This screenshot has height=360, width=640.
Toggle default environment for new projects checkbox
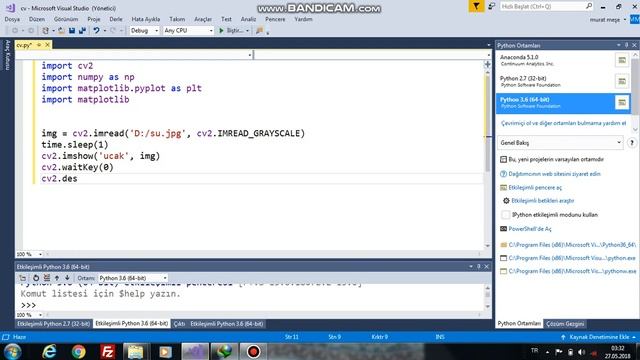[503, 159]
